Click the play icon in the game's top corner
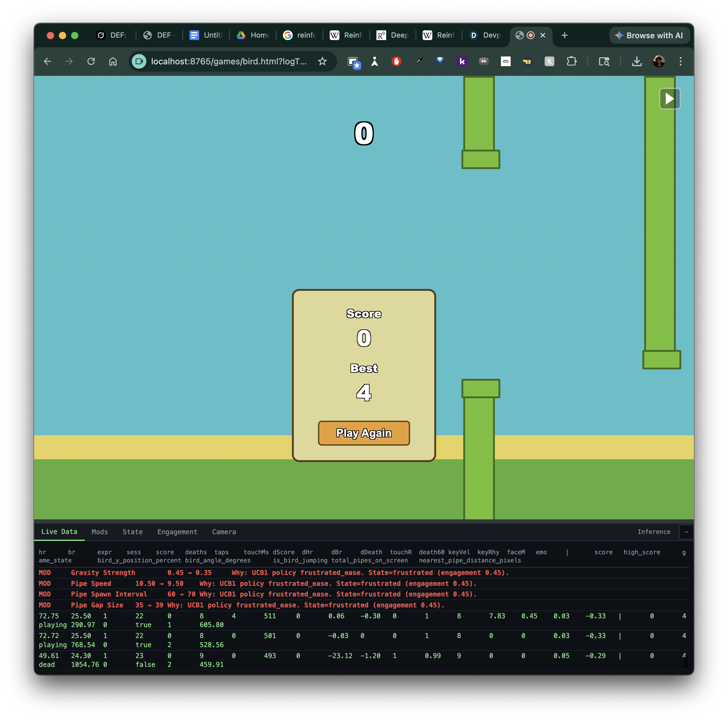728x720 pixels. pyautogui.click(x=669, y=99)
